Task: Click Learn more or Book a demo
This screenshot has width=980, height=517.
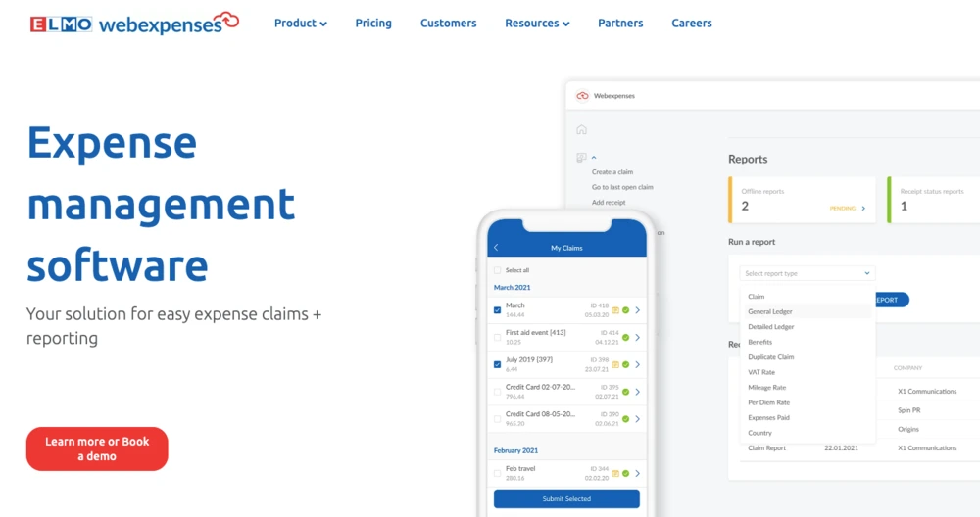Action: coord(97,448)
